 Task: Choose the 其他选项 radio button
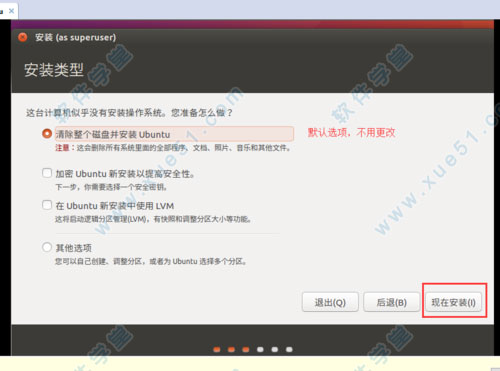47,247
